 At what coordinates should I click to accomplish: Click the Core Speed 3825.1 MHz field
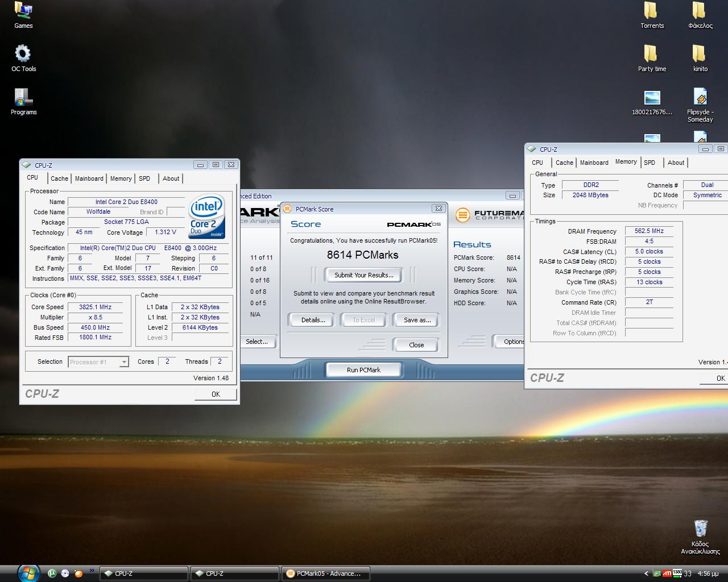pyautogui.click(x=95, y=307)
